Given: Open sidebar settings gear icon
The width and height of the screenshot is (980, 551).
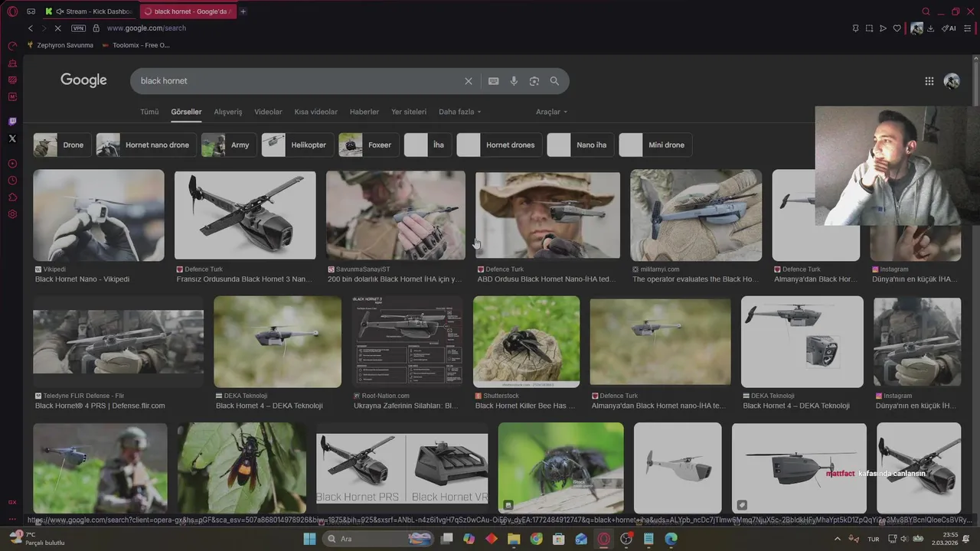Looking at the screenshot, I should [12, 214].
